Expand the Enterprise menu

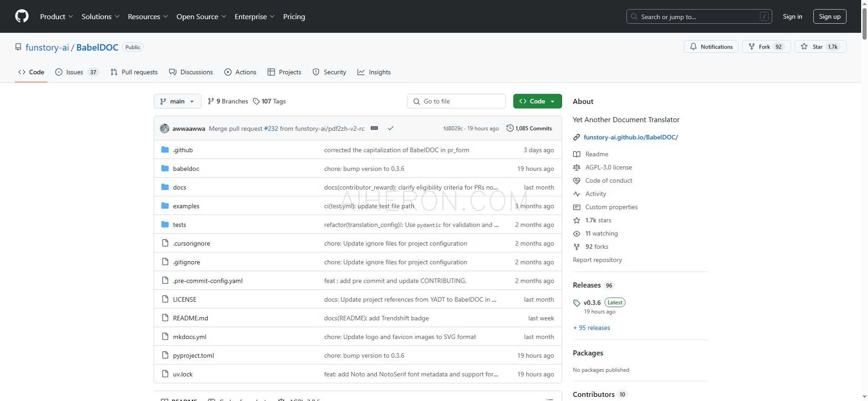tap(255, 16)
